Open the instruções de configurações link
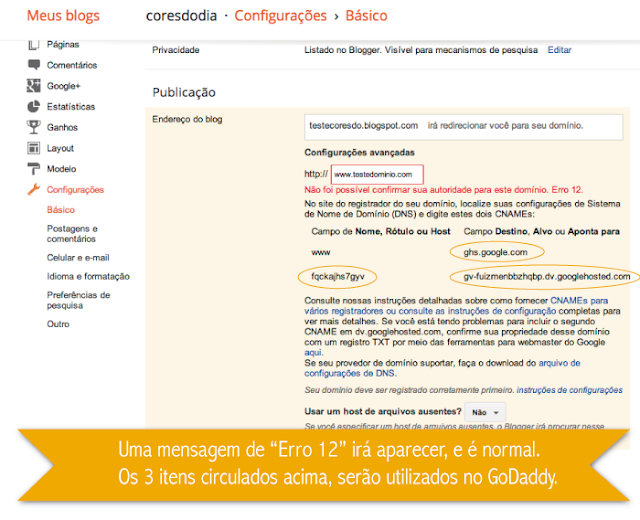640x520 pixels. 569,390
